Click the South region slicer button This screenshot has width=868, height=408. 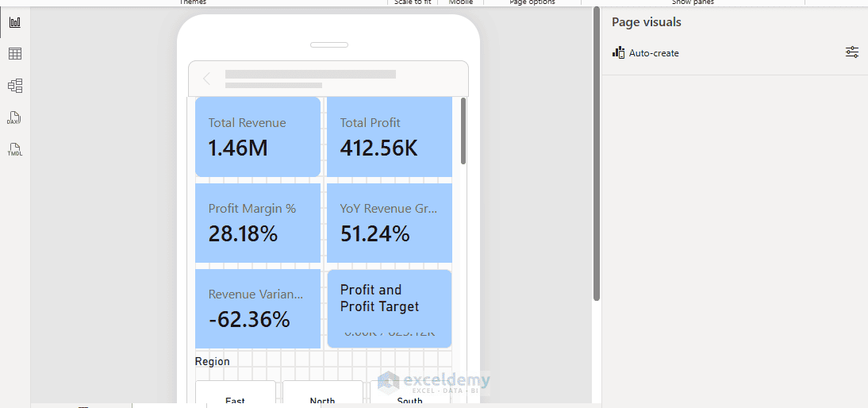click(410, 394)
